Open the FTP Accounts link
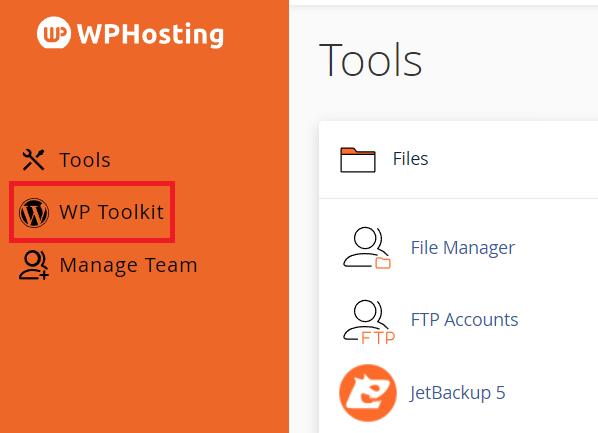Viewport: 598px width, 433px height. 465,320
